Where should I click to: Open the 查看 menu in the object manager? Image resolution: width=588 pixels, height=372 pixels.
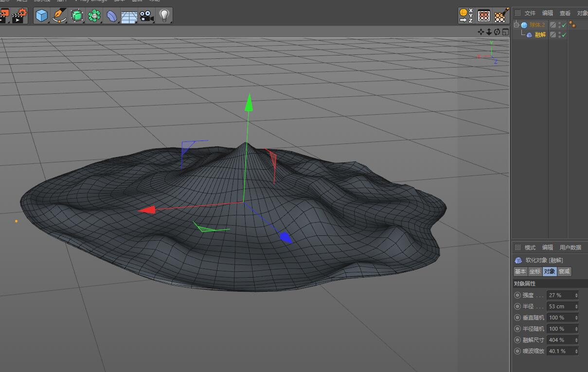pos(565,13)
